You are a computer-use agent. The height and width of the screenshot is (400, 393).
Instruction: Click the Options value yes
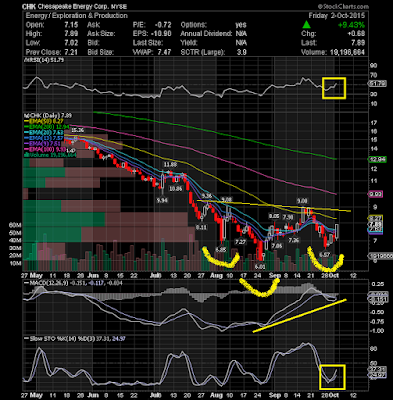241,25
